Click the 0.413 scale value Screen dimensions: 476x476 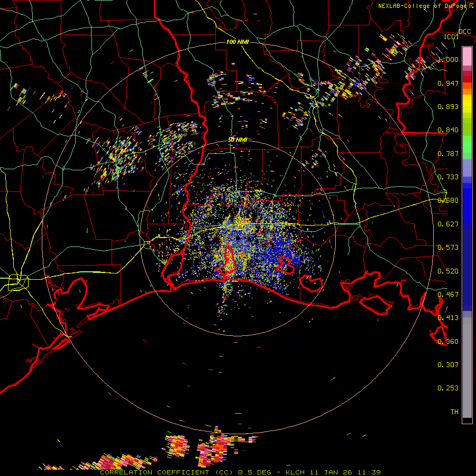pos(448,318)
